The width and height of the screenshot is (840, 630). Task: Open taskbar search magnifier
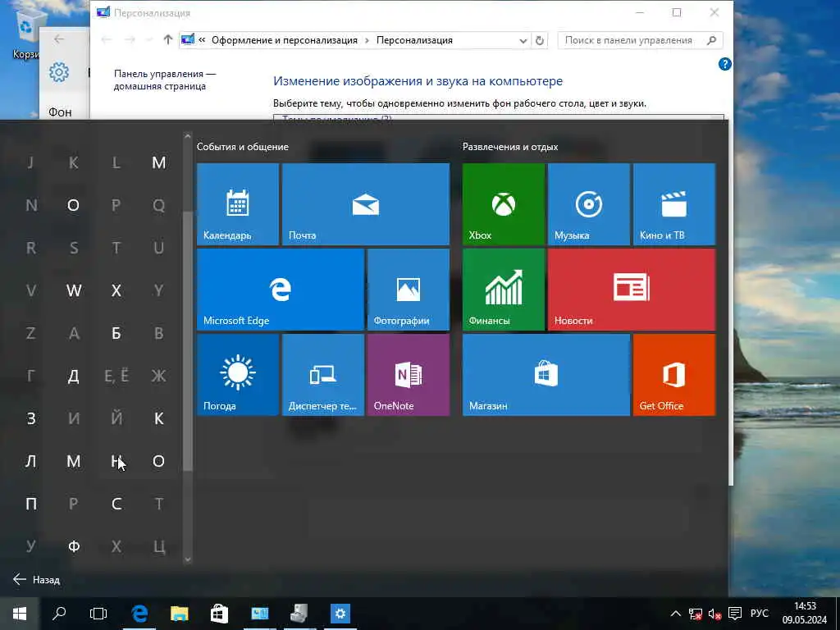click(59, 614)
